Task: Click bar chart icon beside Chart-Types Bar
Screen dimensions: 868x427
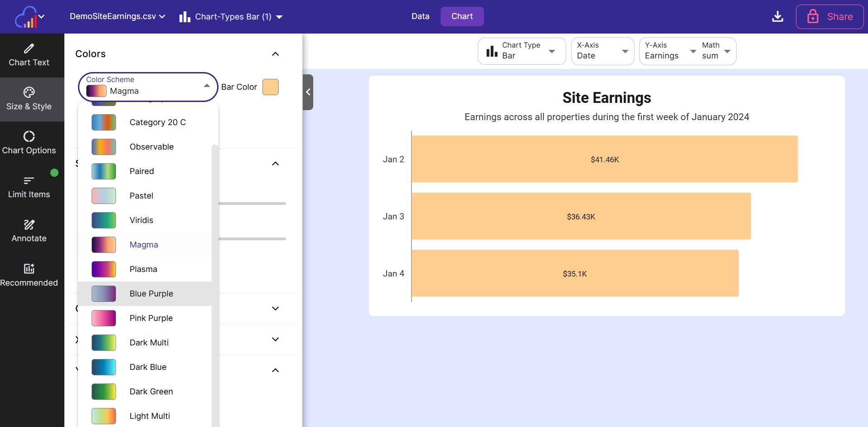Action: point(184,17)
